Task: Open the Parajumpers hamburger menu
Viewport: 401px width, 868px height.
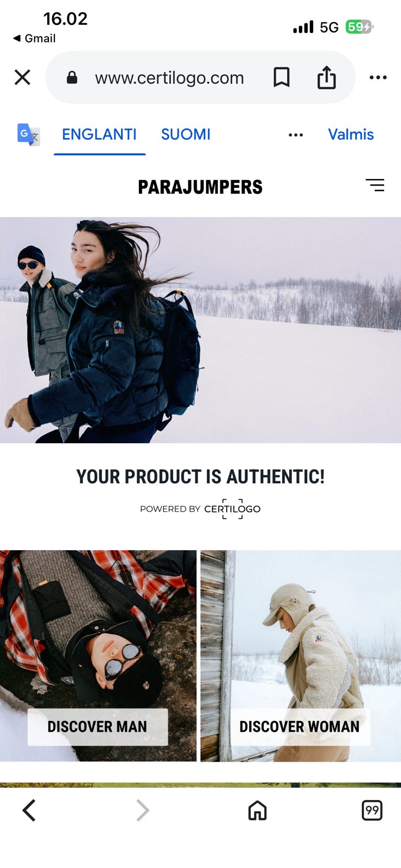Action: click(374, 185)
